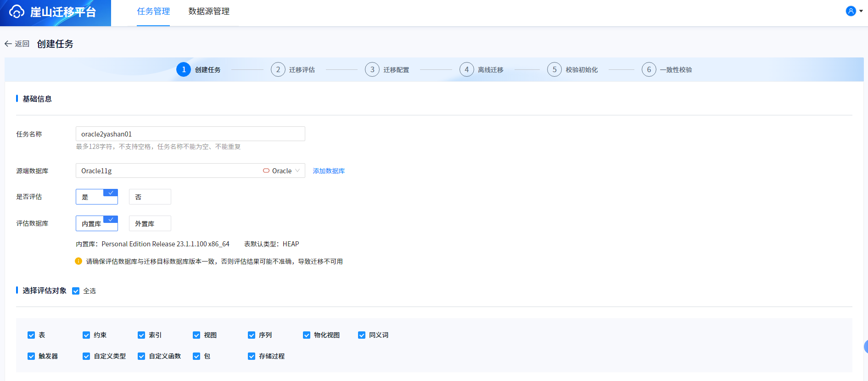Screen dimensions: 868x381
Task: Uncheck the 触发器 checkbox
Action: pos(31,356)
